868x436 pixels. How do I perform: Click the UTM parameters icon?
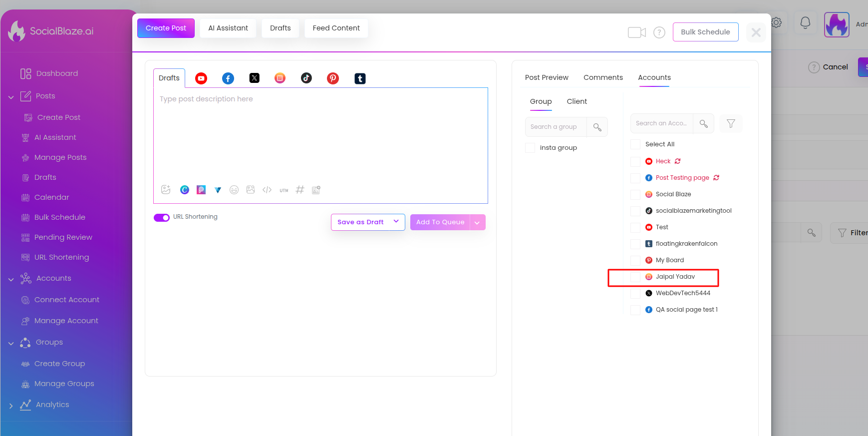tap(284, 190)
